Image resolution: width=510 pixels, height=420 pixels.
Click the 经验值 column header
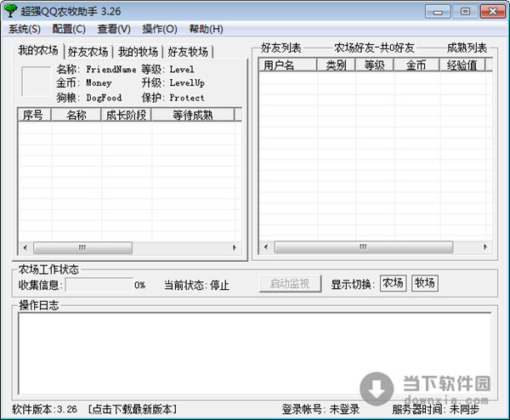462,65
